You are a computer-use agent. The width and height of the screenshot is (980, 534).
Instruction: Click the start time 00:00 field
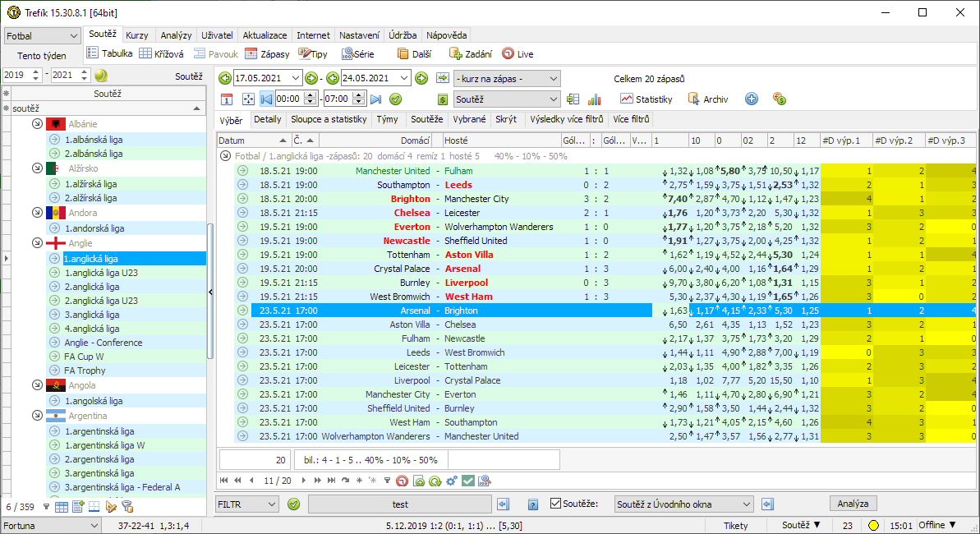289,99
